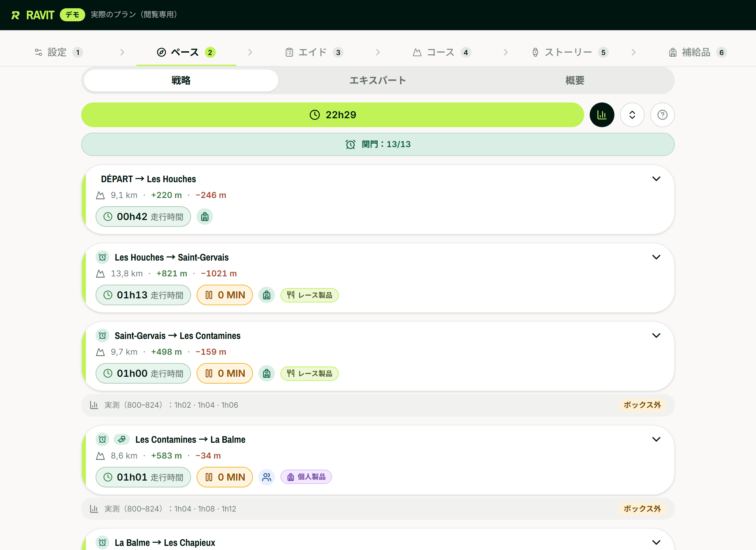
Task: Toggle the bar chart stats button
Action: coord(602,115)
